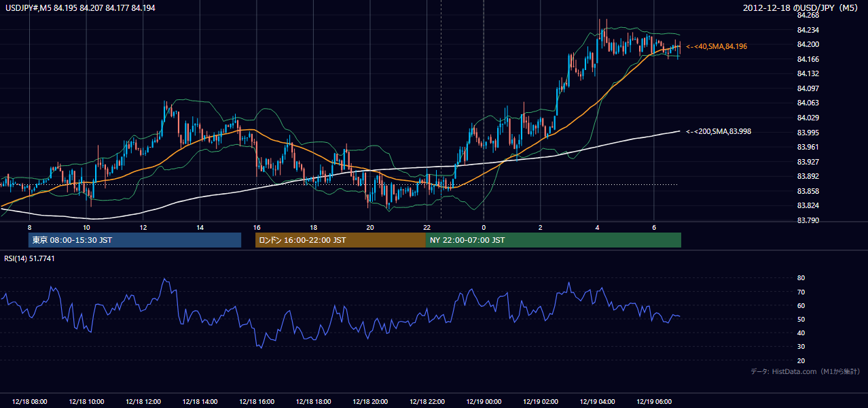Image resolution: width=868 pixels, height=408 pixels.
Task: Click RSI scale value 20 on right axis
Action: coord(801,361)
